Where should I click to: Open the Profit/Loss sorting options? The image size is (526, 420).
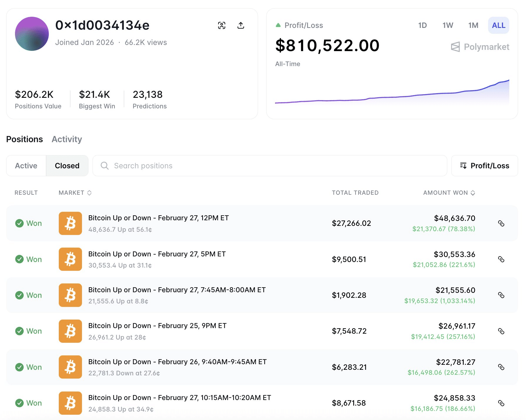click(x=484, y=166)
